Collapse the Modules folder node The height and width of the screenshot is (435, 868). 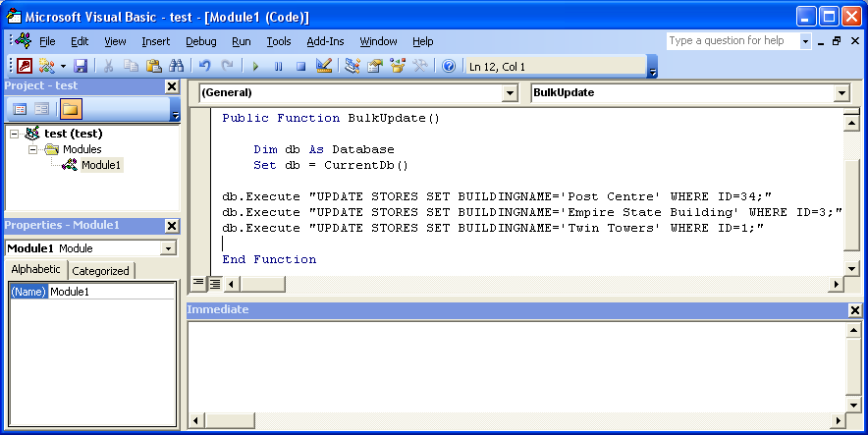33,149
